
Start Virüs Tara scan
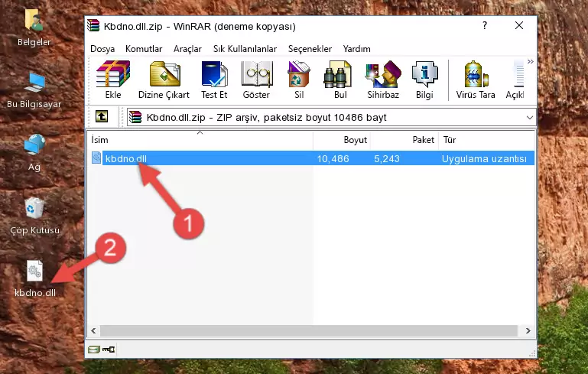pyautogui.click(x=476, y=80)
